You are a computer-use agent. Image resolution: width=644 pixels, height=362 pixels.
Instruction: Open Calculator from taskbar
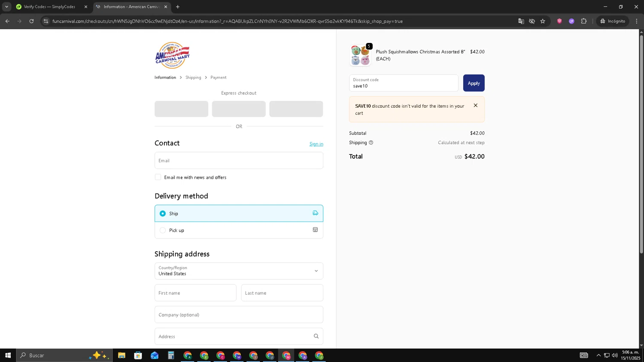pos(171,355)
